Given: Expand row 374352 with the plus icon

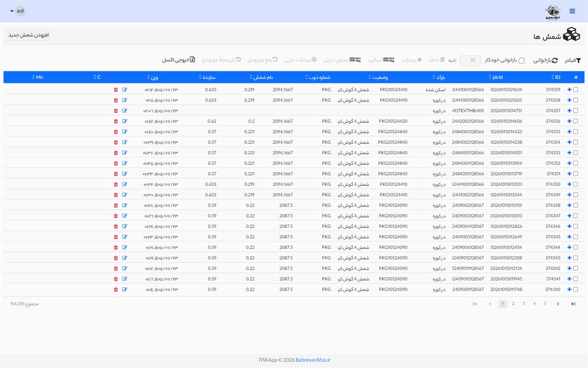Looking at the screenshot, I should 569,163.
